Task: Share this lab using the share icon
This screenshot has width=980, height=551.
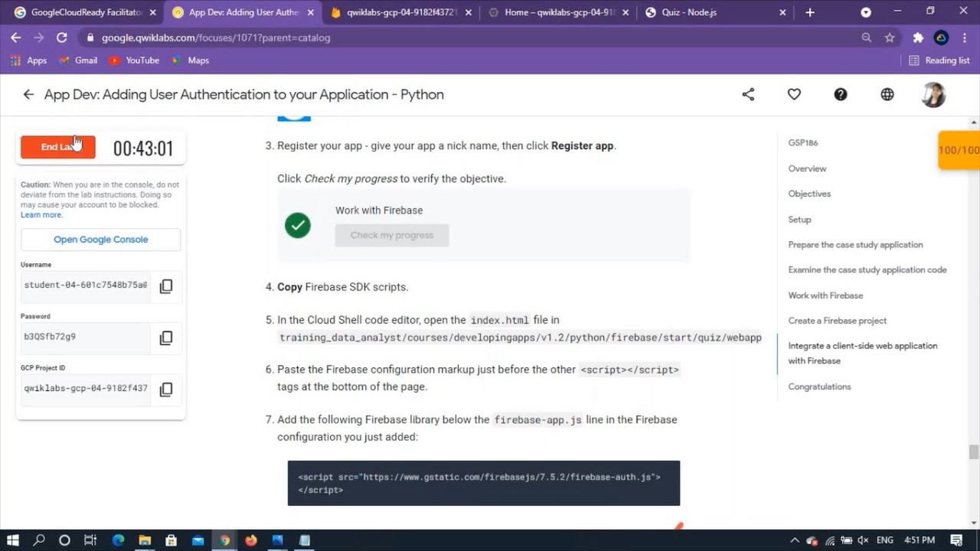Action: pyautogui.click(x=748, y=94)
